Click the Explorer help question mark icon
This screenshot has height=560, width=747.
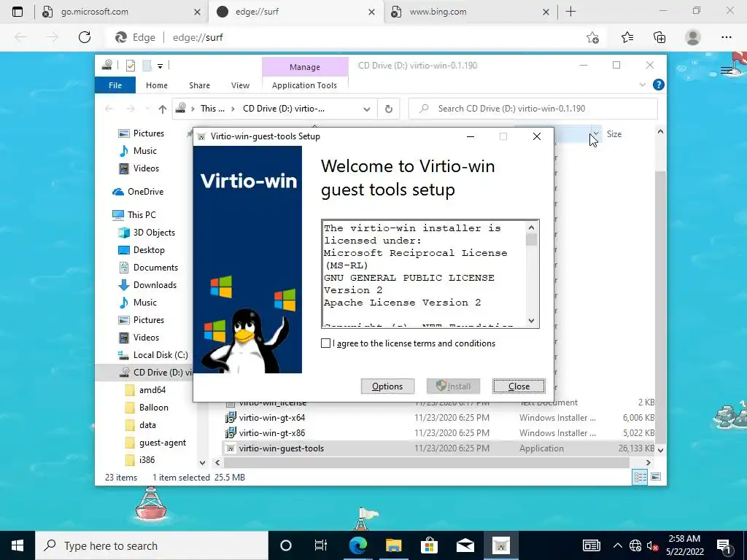659,85
